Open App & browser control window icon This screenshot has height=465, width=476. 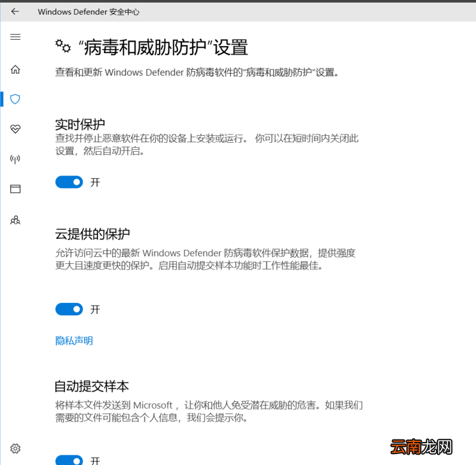point(15,189)
